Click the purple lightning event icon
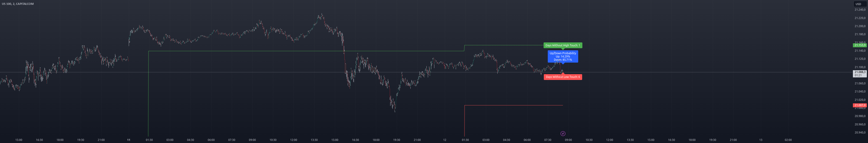868x143 pixels. click(x=563, y=133)
